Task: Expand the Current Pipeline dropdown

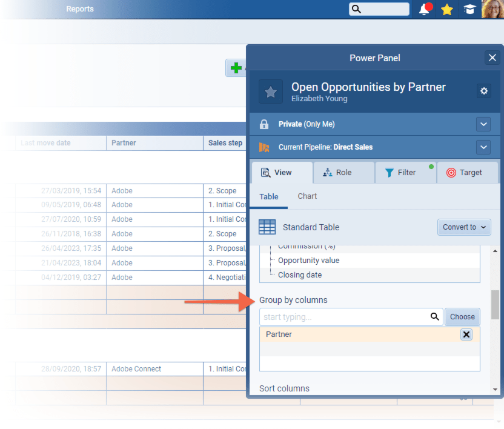Action: [483, 147]
